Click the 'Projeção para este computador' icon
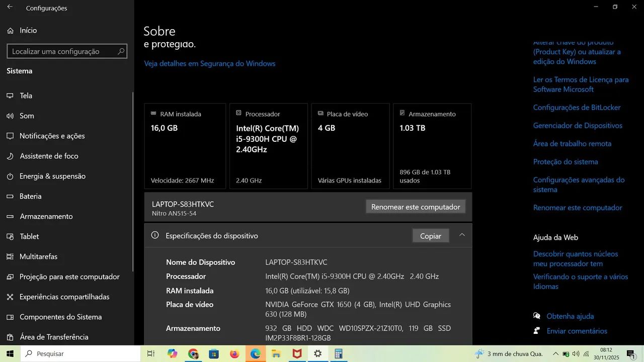 [10, 277]
